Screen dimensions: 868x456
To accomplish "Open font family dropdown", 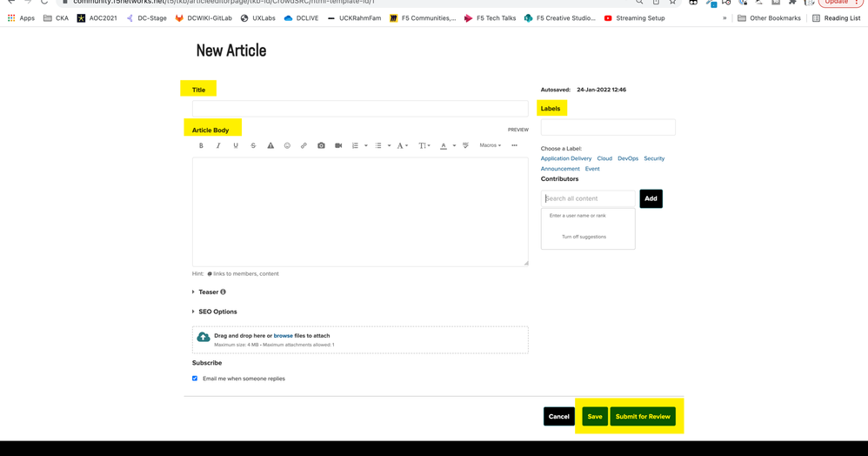I will coord(403,145).
